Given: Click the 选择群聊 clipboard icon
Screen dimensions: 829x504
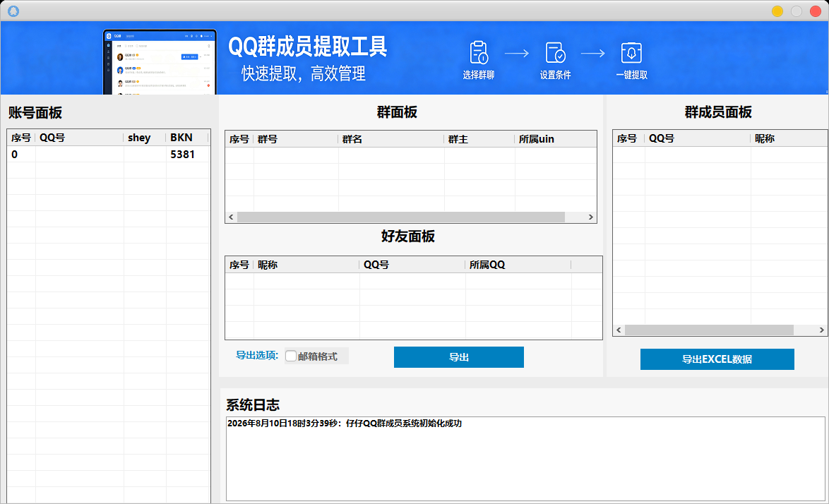Looking at the screenshot, I should [479, 53].
